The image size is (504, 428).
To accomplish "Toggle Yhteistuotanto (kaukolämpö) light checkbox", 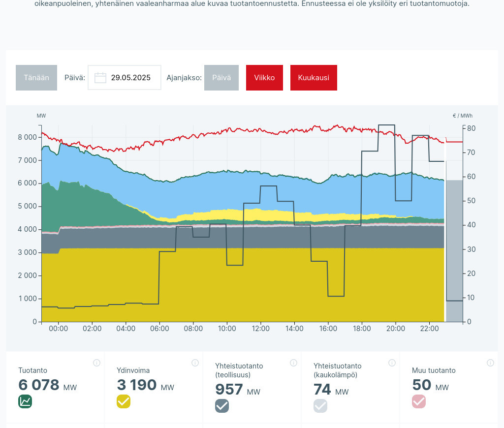I will (320, 406).
